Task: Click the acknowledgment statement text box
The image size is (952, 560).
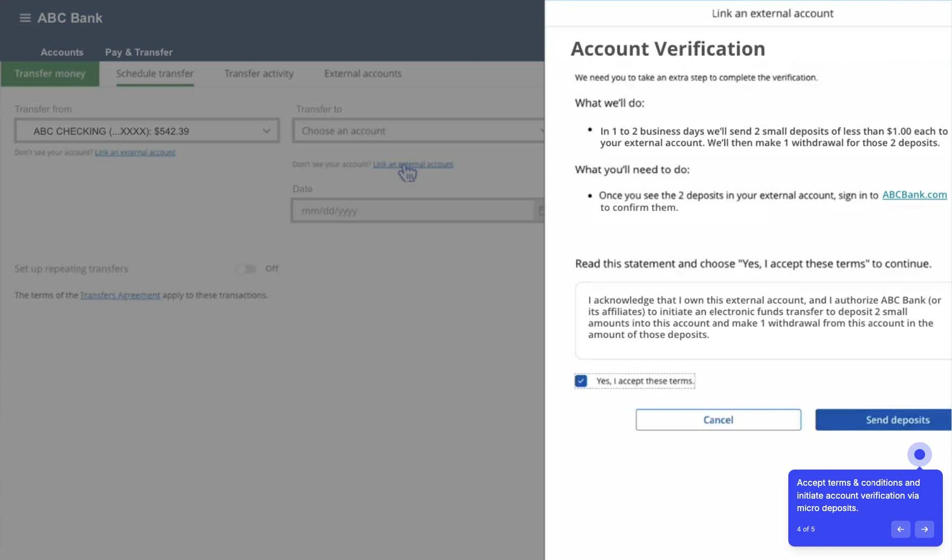Action: click(x=764, y=320)
